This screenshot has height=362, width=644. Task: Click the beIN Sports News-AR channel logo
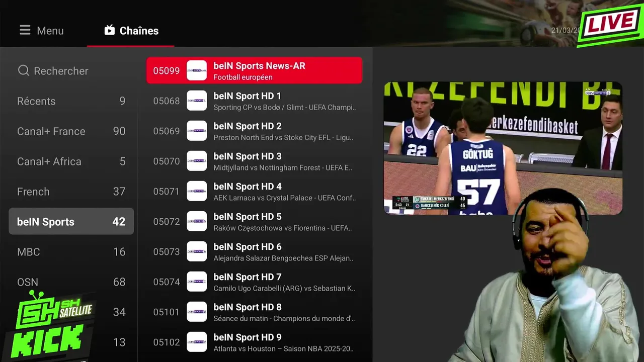[197, 70]
